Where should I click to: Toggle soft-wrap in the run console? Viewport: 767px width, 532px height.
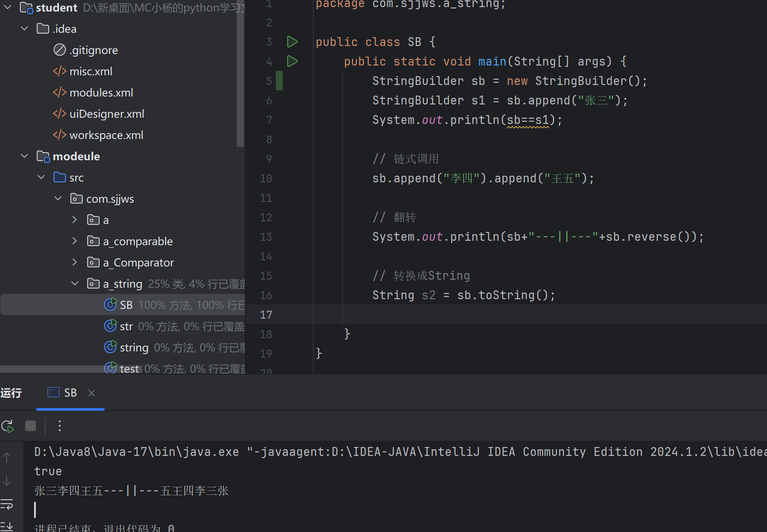tap(7, 505)
